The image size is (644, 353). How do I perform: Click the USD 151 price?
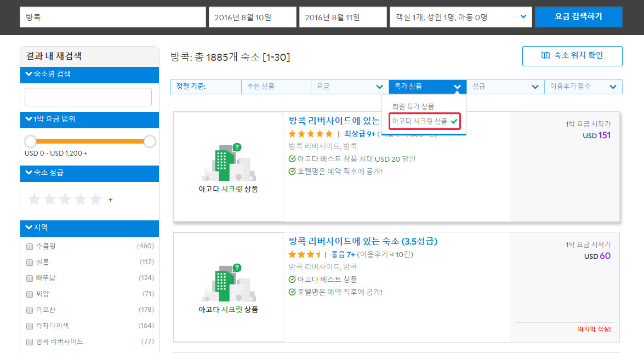tap(596, 135)
